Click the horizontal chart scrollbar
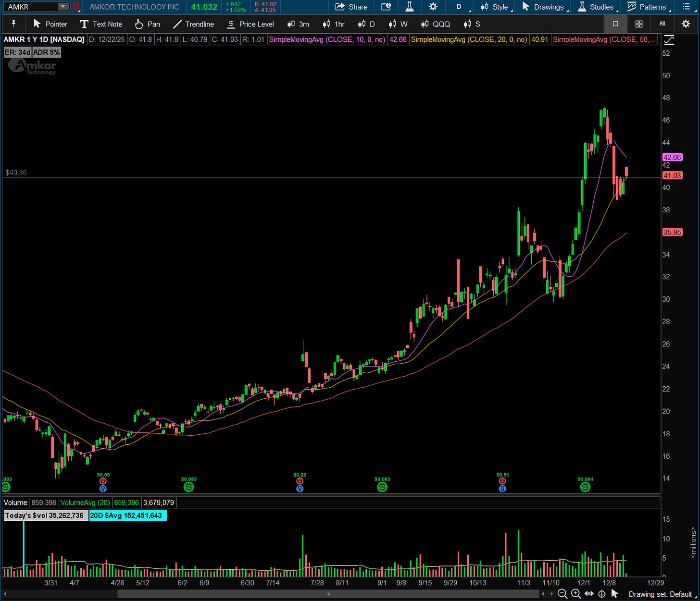700x601 pixels. (x=329, y=594)
